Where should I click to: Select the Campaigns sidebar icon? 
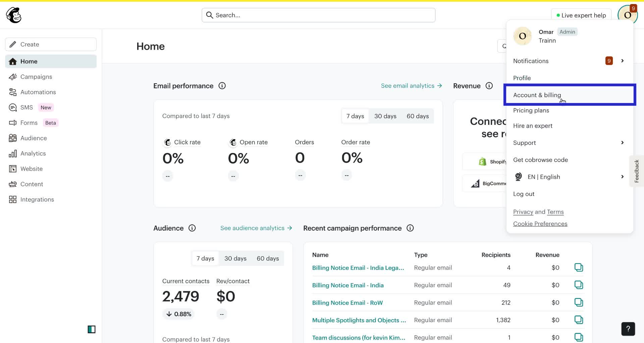pyautogui.click(x=13, y=77)
